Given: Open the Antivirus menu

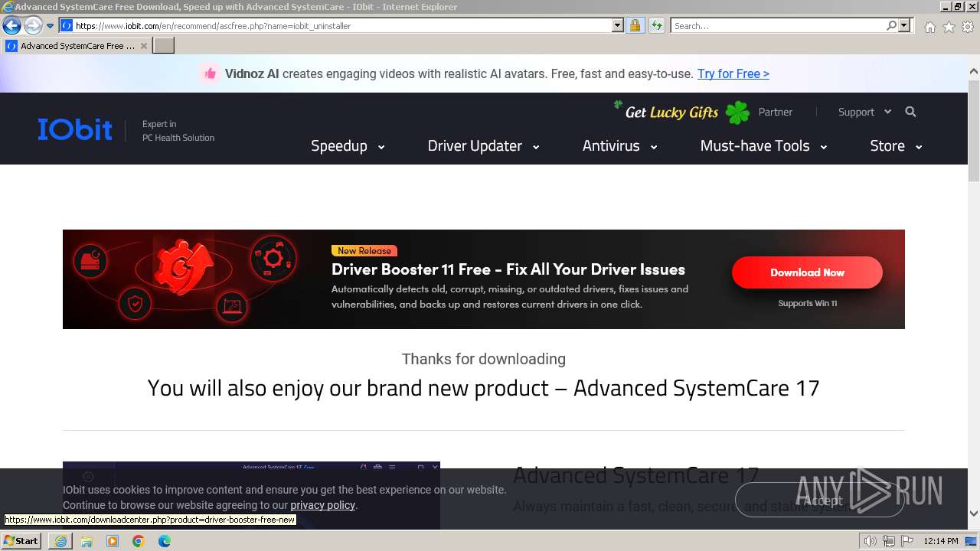Looking at the screenshot, I should 619,146.
